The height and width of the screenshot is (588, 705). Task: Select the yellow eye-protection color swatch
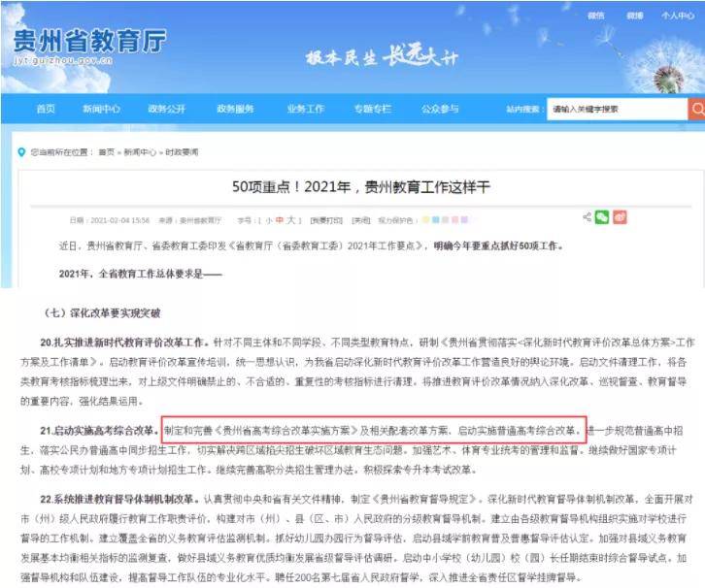425,219
